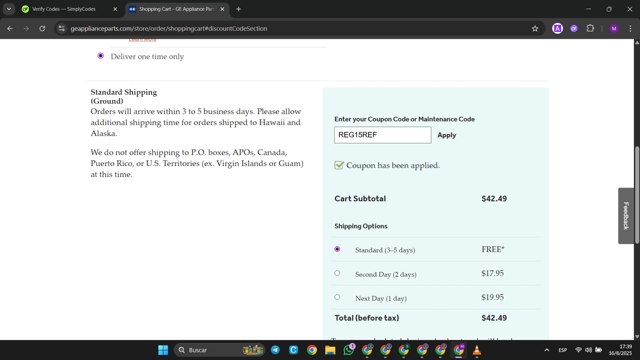Open Chrome's three-dot menu

(x=630, y=29)
